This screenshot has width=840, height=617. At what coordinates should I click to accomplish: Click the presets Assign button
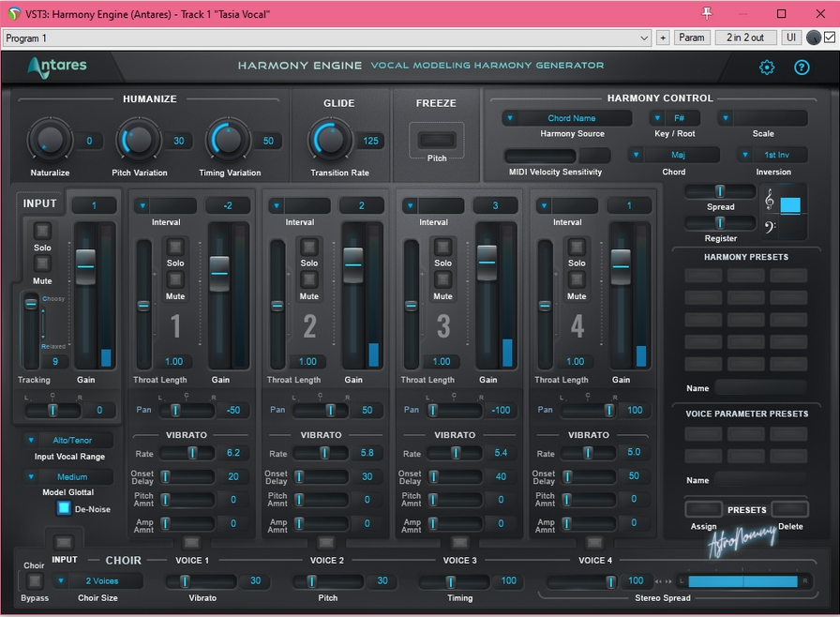tap(703, 509)
